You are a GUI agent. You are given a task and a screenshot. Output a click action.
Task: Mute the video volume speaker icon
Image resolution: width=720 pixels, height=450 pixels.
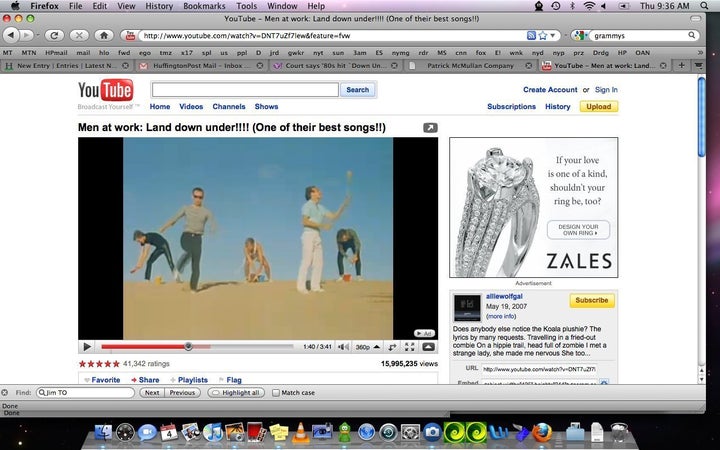[343, 347]
